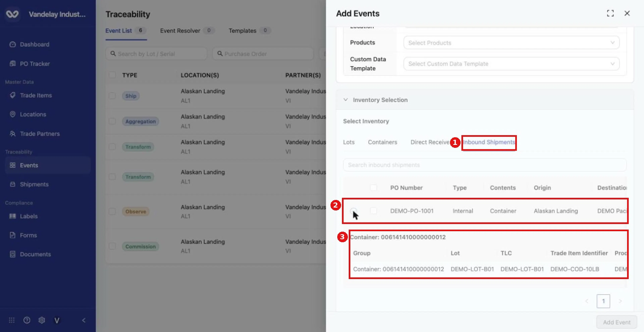Open the apps grid icon
644x332 pixels.
coord(12,320)
